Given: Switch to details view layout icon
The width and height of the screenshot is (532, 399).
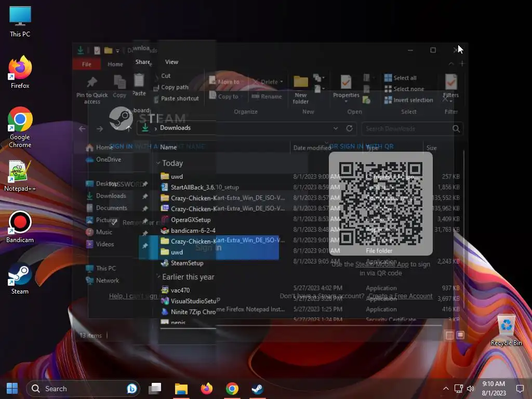Looking at the screenshot, I should (449, 336).
